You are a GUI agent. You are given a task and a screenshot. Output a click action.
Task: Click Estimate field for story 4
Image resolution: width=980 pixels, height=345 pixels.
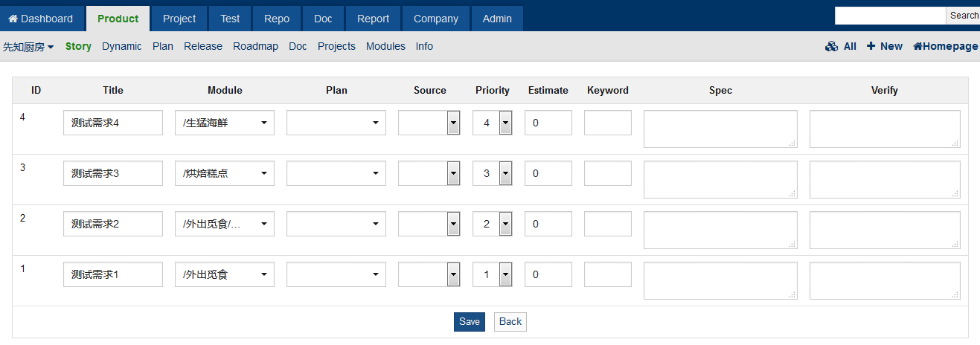pyautogui.click(x=548, y=123)
